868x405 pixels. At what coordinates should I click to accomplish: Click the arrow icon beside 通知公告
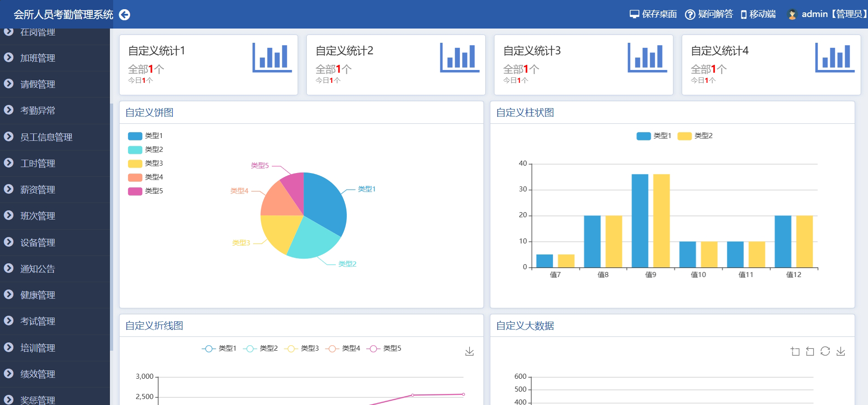(8, 268)
